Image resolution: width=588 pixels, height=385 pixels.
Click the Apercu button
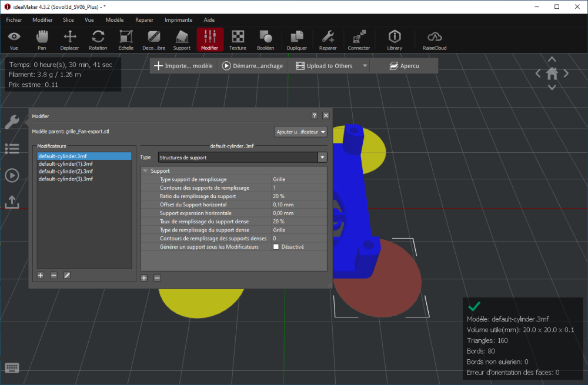tap(405, 66)
